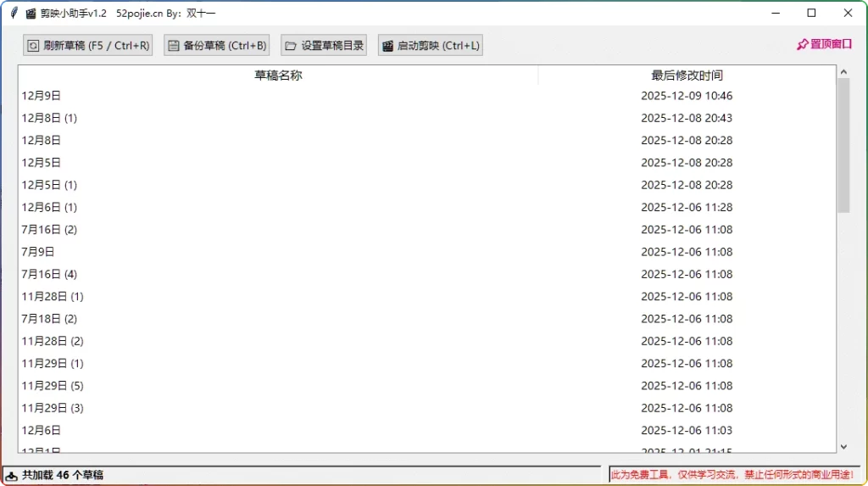Sort by 草稿名称 column header
The image size is (868, 486).
tap(278, 75)
